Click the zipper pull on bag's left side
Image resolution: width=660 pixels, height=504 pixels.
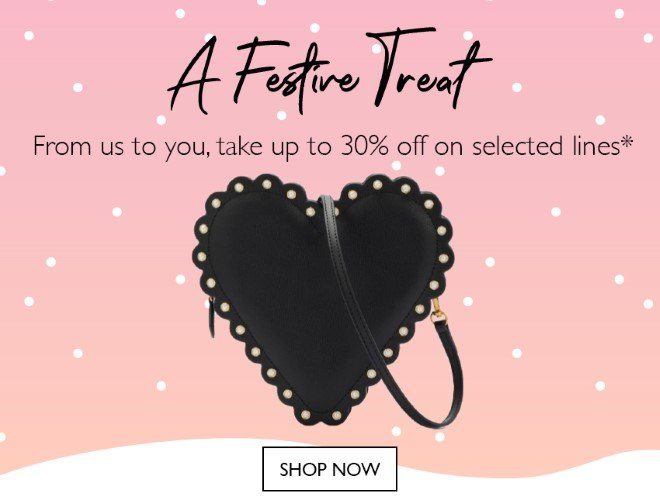pyautogui.click(x=212, y=318)
